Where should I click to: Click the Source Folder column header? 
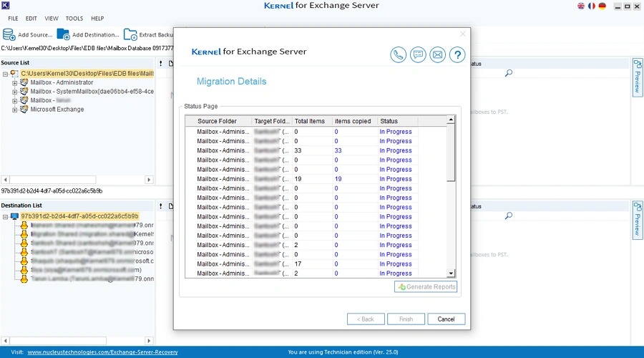[x=218, y=121]
